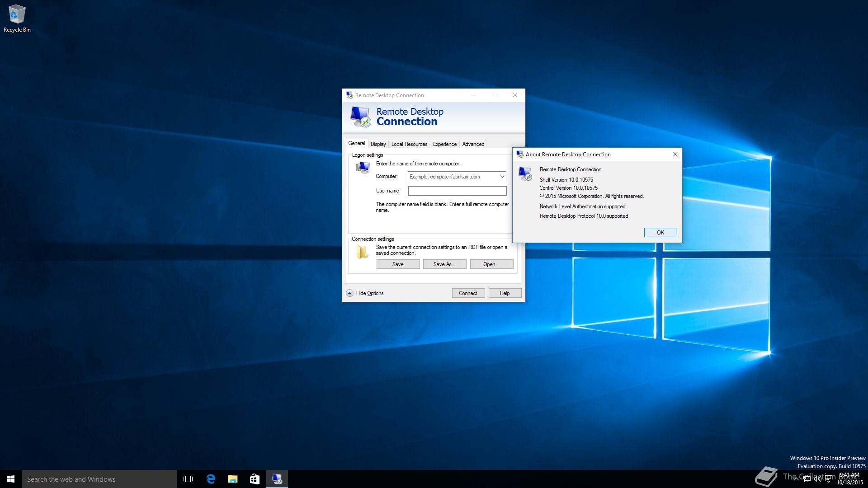Click folder icon in Connection settings
This screenshot has height=488, width=868.
pyautogui.click(x=362, y=252)
